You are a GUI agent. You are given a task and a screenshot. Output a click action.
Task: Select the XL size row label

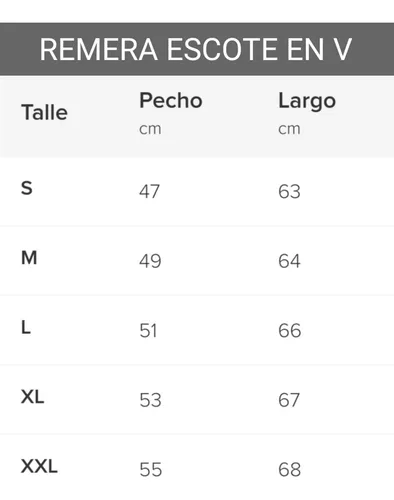click(x=32, y=397)
